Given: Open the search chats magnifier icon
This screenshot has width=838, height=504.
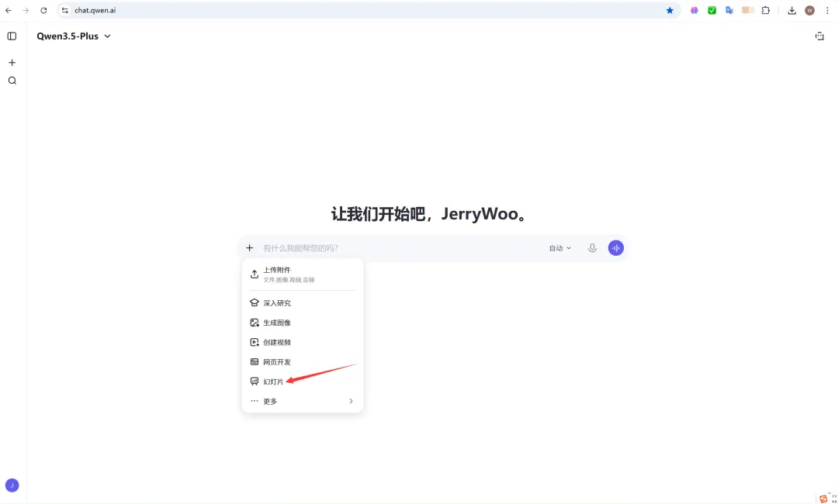Looking at the screenshot, I should click(12, 81).
